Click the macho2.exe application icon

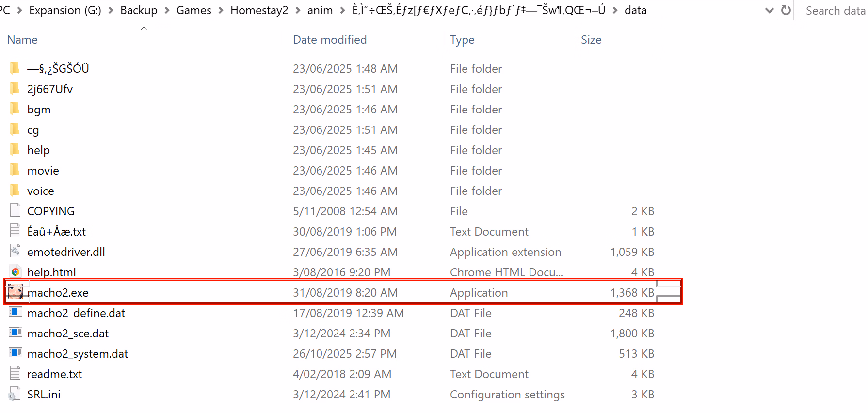[16, 292]
